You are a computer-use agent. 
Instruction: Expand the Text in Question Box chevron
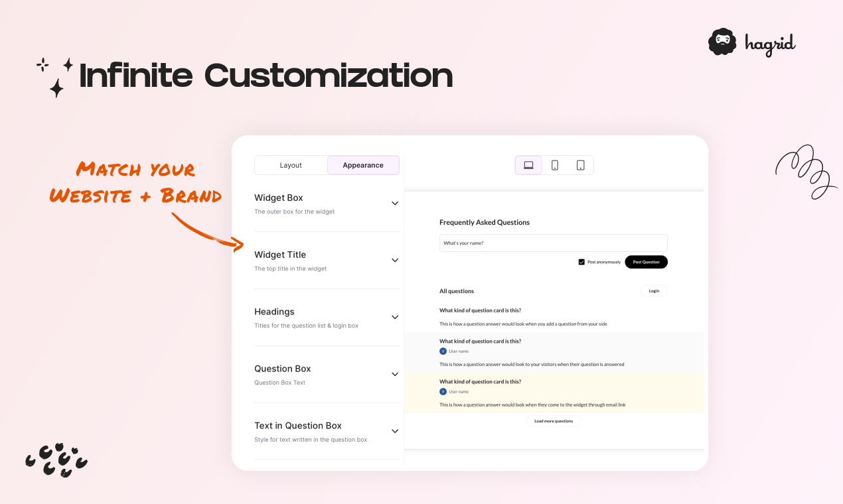point(395,432)
